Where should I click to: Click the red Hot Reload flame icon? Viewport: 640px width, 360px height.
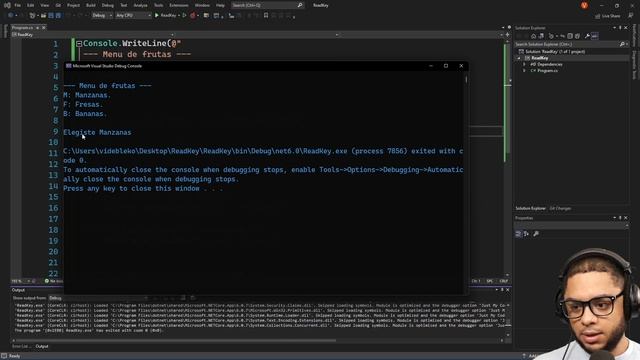(x=193, y=16)
